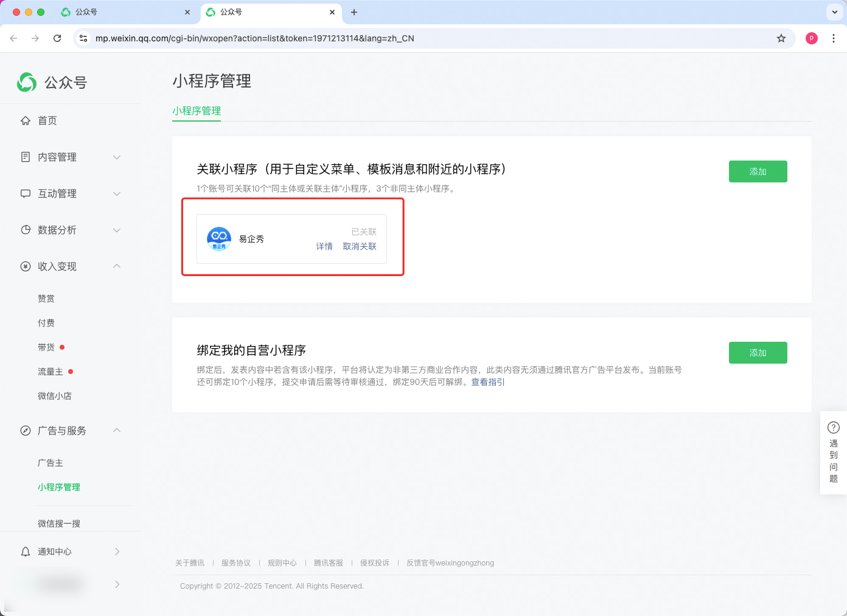
Task: Click 添加 button for 关联小程序
Action: point(758,171)
